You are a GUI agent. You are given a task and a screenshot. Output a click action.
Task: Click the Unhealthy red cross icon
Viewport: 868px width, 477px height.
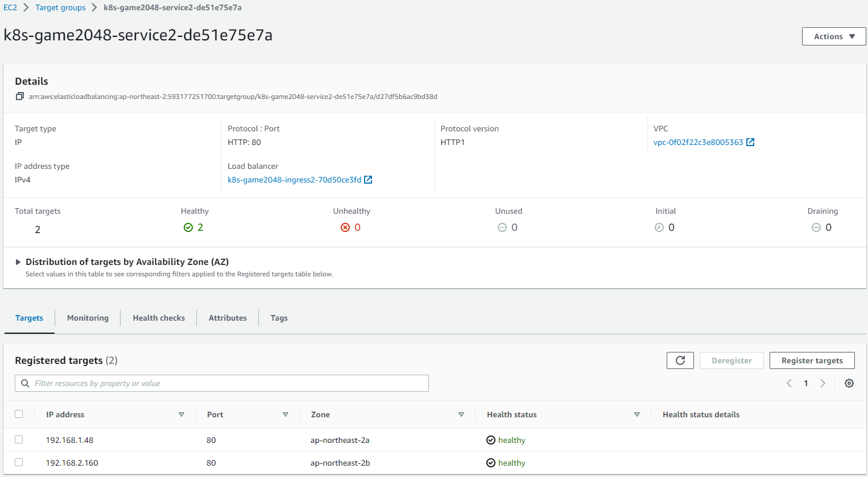(345, 227)
